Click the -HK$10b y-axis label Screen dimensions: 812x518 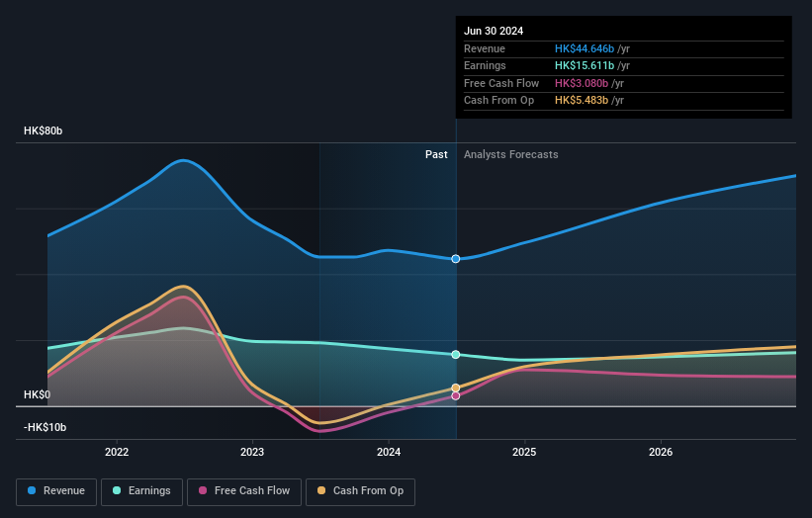tap(45, 427)
